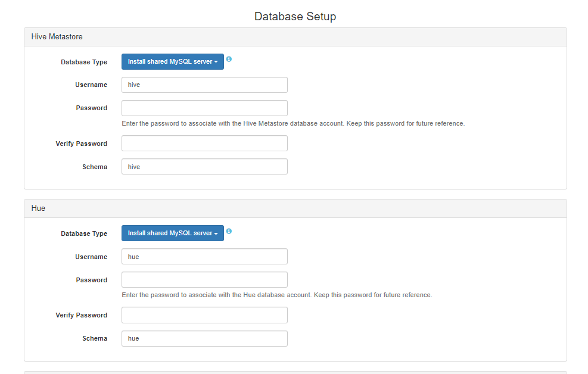The image size is (588, 374).
Task: Click the Database Setup page title
Action: 295,16
